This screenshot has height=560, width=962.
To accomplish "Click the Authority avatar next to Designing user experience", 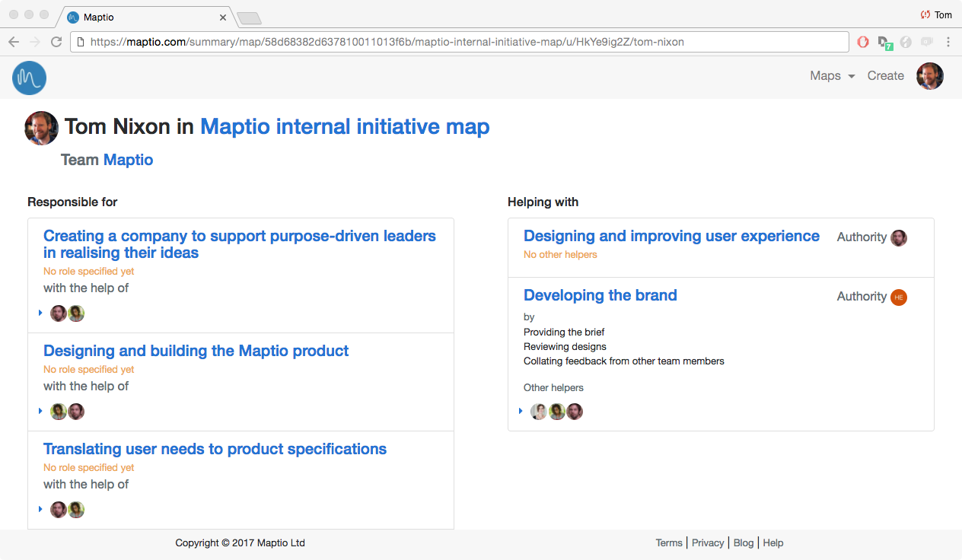I will coord(899,237).
